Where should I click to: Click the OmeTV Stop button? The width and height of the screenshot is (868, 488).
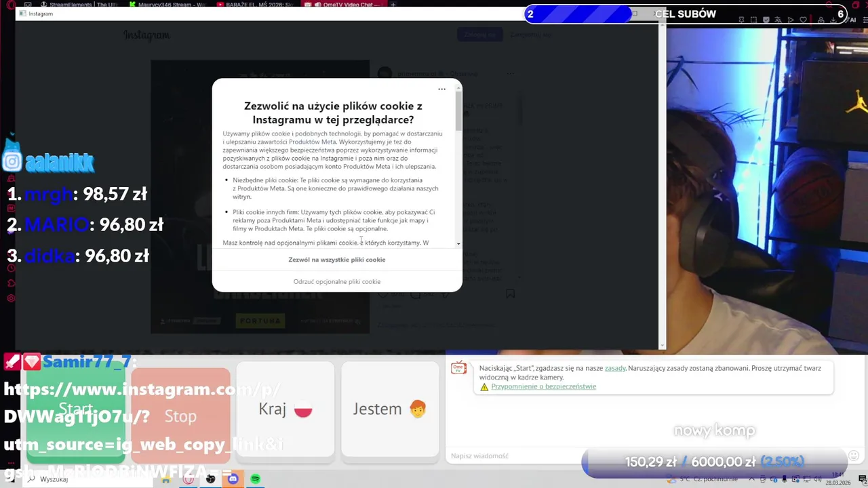click(x=180, y=416)
